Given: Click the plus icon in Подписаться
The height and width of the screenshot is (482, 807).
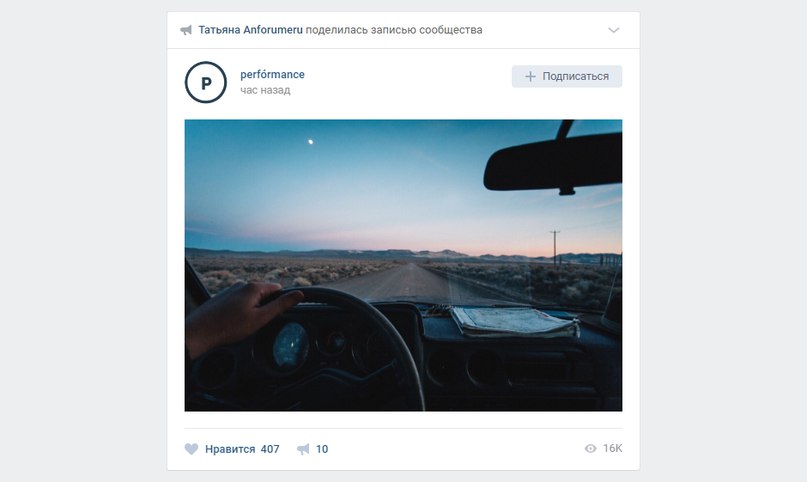Looking at the screenshot, I should click(530, 76).
